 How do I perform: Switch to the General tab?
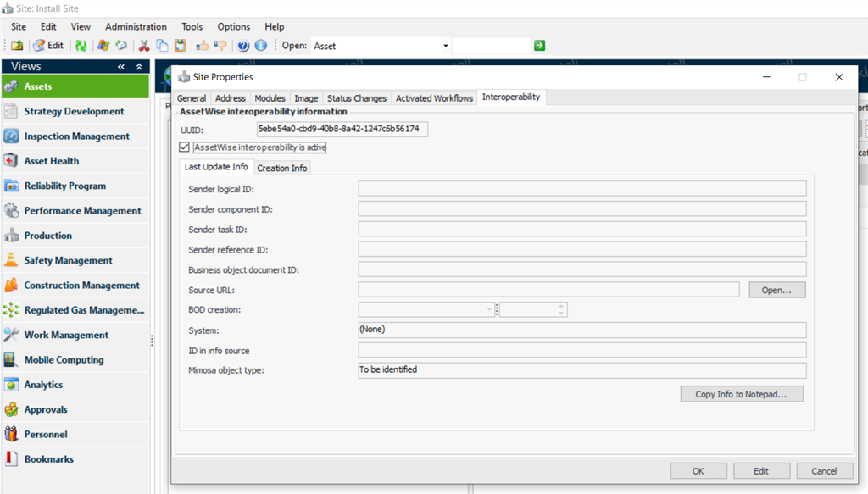[x=192, y=98]
